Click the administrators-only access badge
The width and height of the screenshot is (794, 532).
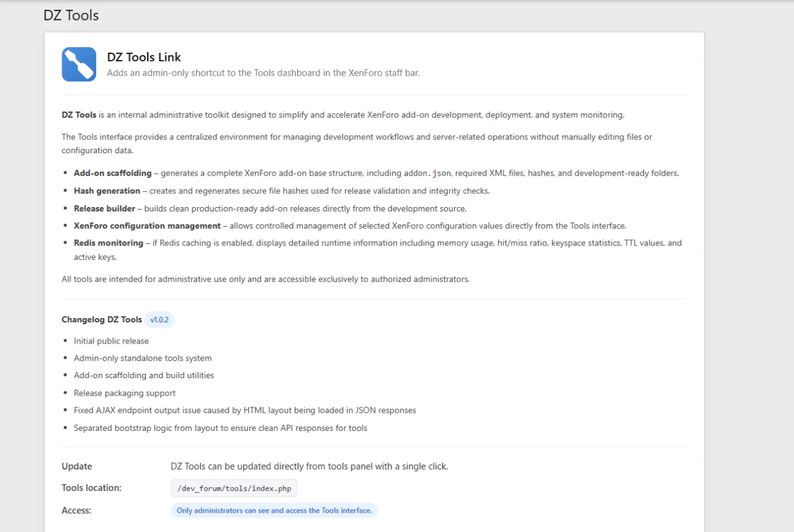point(274,511)
